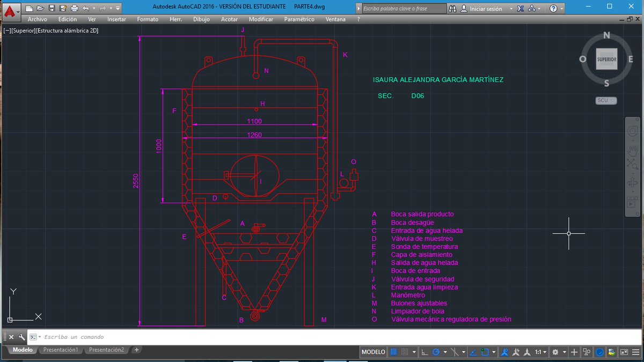This screenshot has height=362, width=644.
Task: Click the ShowMotion icon in navigation bar
Action: [632, 202]
